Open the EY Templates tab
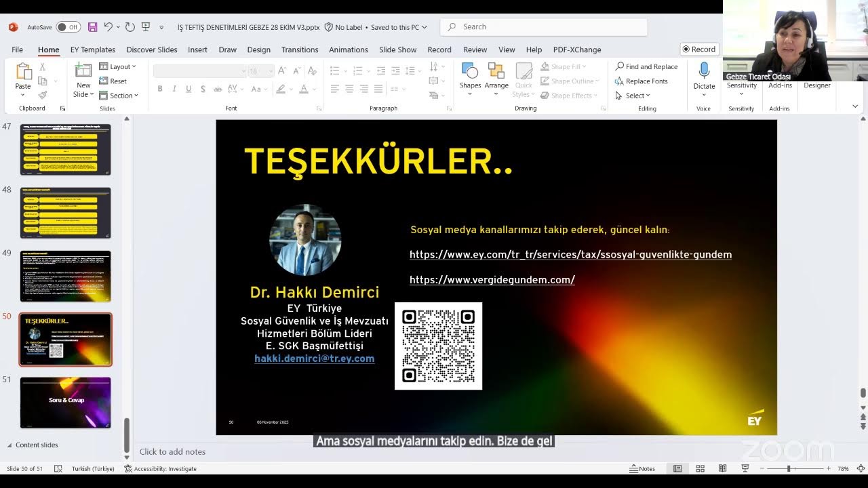Viewport: 868px width, 488px height. point(93,49)
